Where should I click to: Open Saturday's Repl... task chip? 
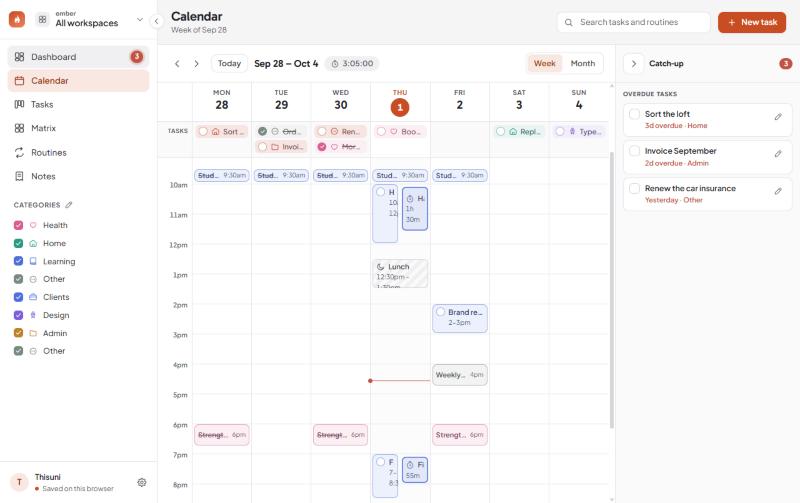[519, 132]
